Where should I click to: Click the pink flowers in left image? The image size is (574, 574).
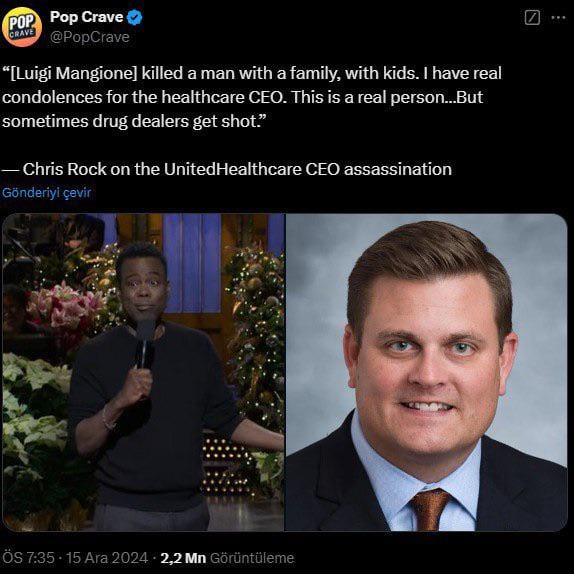point(62,304)
